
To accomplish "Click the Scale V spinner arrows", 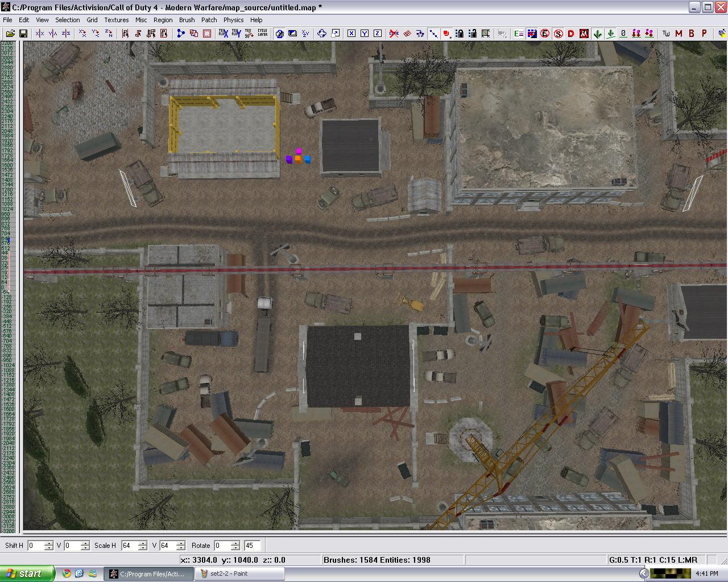I will [181, 546].
